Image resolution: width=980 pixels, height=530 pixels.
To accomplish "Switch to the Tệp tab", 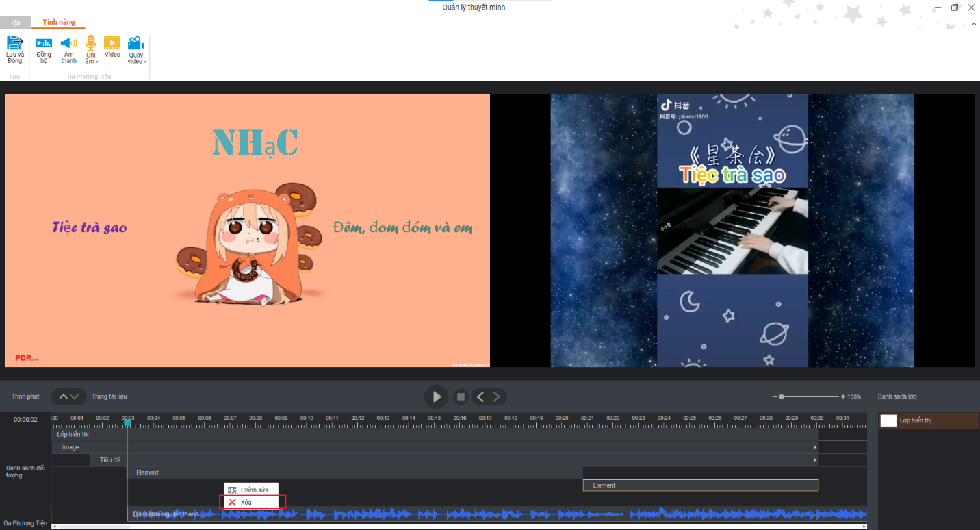I will 15,23.
